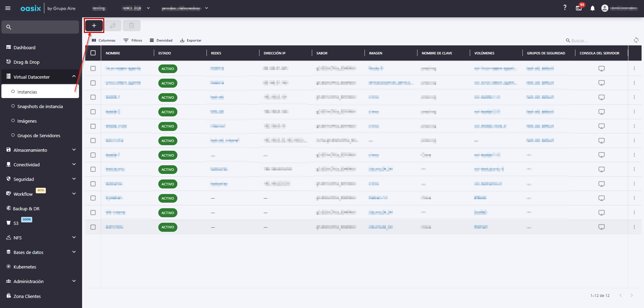This screenshot has height=308, width=644.
Task: Go to Dashboard in the sidebar
Action: 24,47
